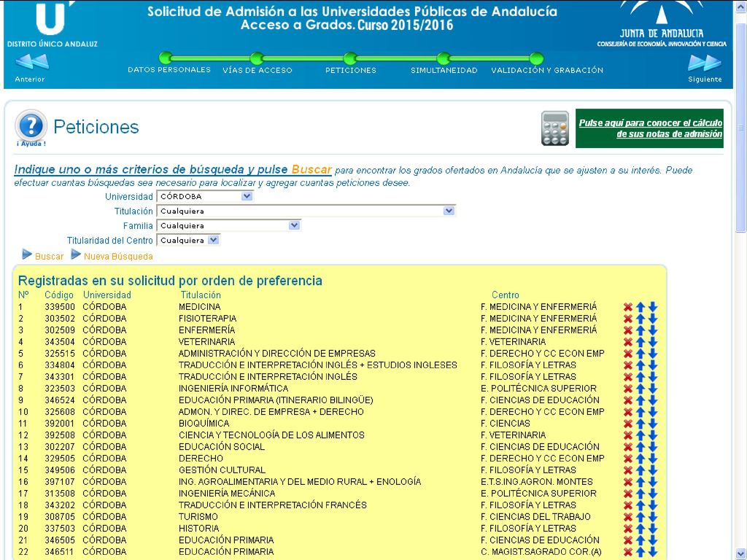
Task: Delete petition 343301 TRADUCCIÓN E INTERPRETACIÓN INGLÉS
Action: click(628, 377)
